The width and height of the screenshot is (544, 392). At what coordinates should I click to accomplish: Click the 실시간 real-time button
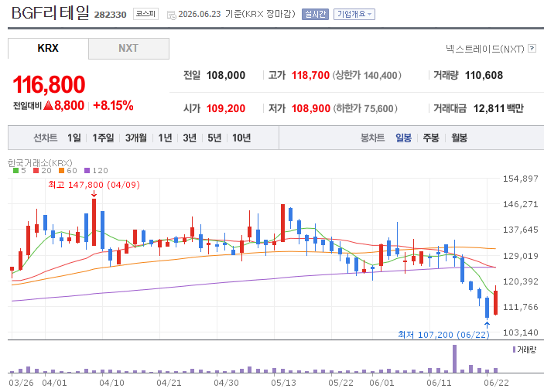point(315,14)
